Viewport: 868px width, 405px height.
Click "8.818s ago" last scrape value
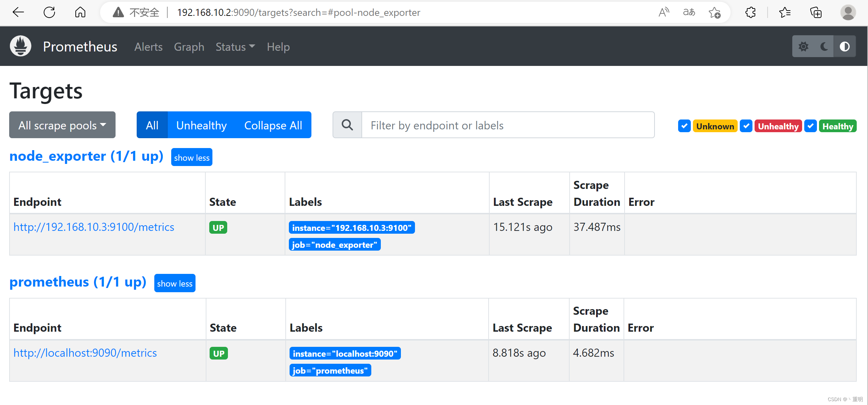(x=519, y=353)
